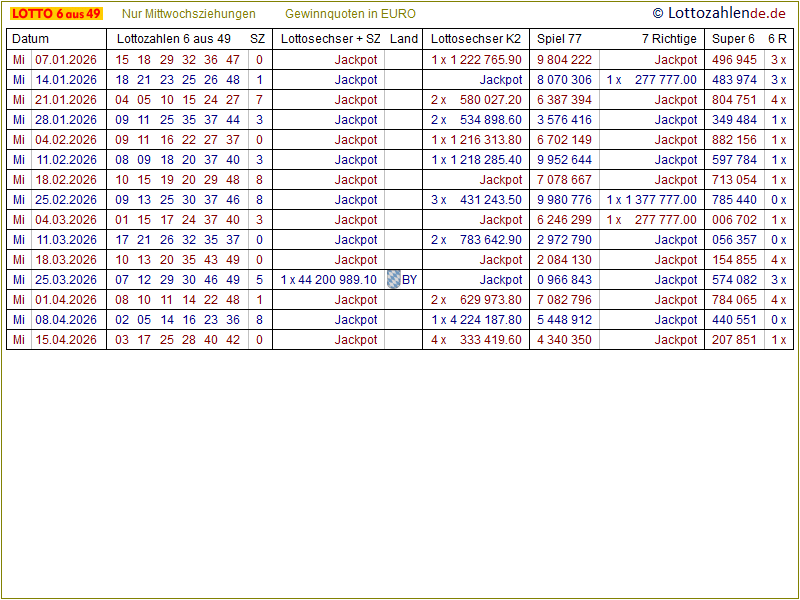This screenshot has width=800, height=600.
Task: Click the 6 R column header
Action: [x=777, y=39]
